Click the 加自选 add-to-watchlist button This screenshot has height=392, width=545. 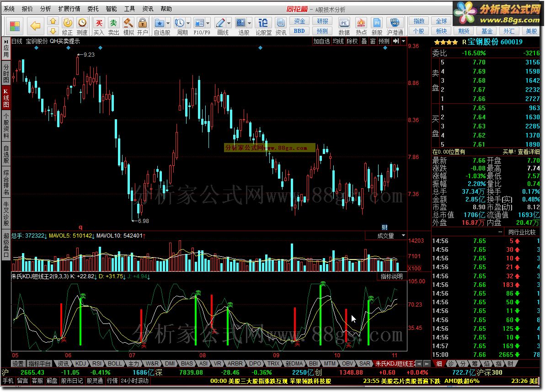[x=321, y=41]
